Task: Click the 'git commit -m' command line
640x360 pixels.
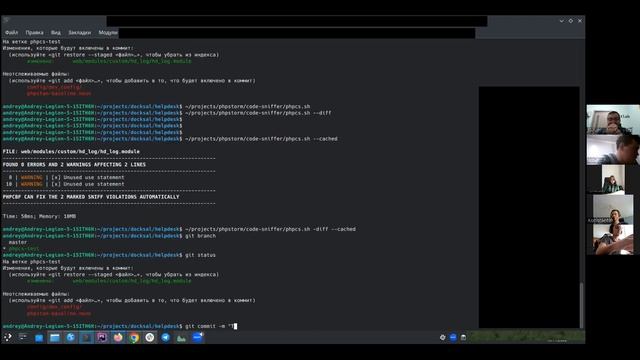Action: [119, 327]
